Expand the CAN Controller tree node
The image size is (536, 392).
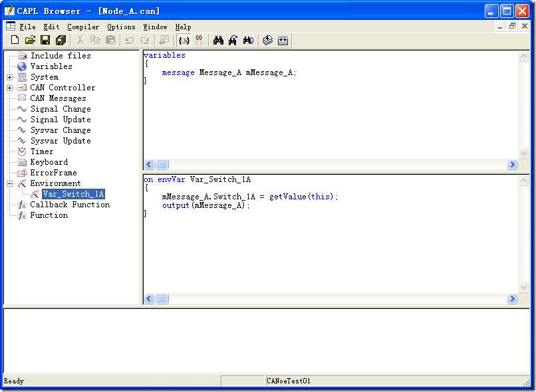click(9, 88)
